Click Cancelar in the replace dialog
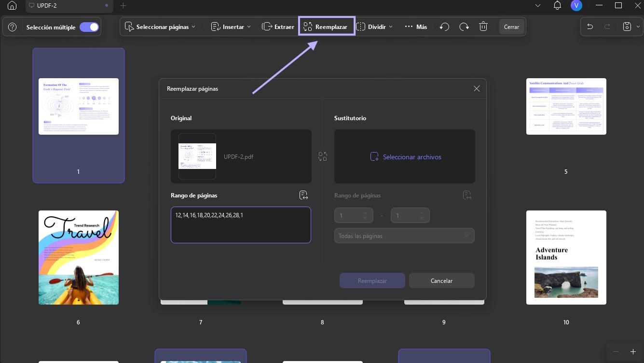This screenshot has height=363, width=644. [x=442, y=280]
